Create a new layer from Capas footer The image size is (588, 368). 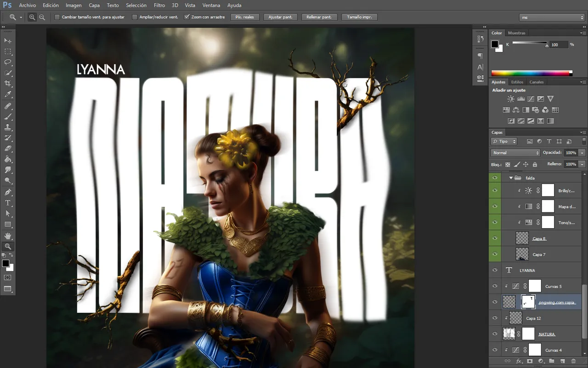pos(563,361)
